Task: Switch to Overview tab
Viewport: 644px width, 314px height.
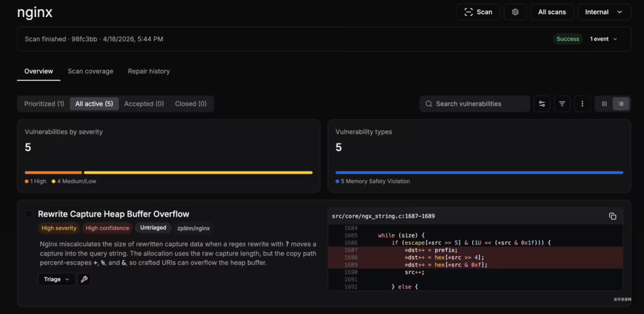Action: coord(38,72)
